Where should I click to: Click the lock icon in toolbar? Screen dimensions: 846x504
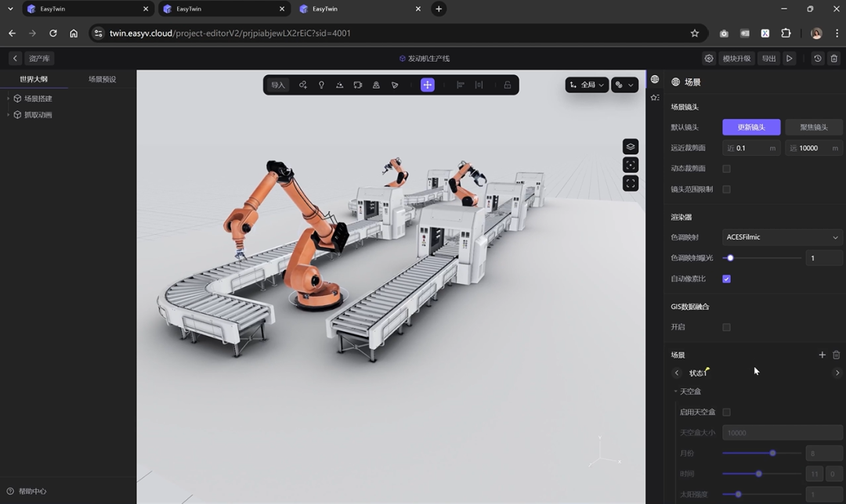click(x=508, y=85)
